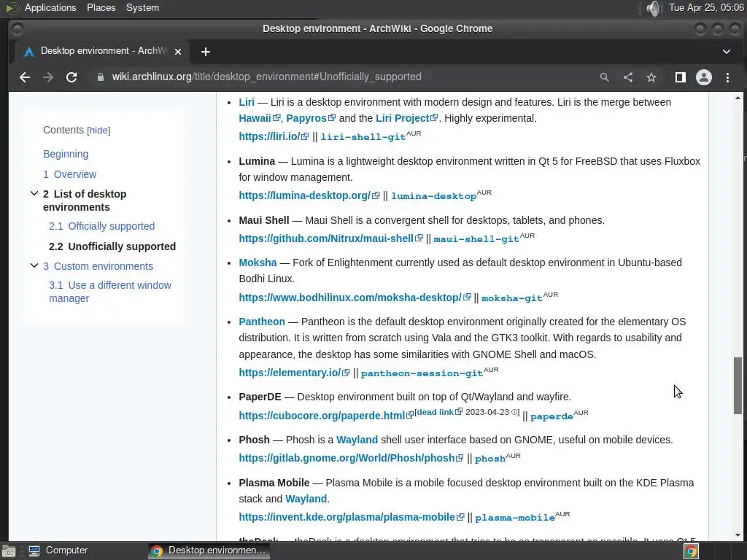Open maui-shell-git AUR package link
The image size is (747, 560).
[476, 239]
